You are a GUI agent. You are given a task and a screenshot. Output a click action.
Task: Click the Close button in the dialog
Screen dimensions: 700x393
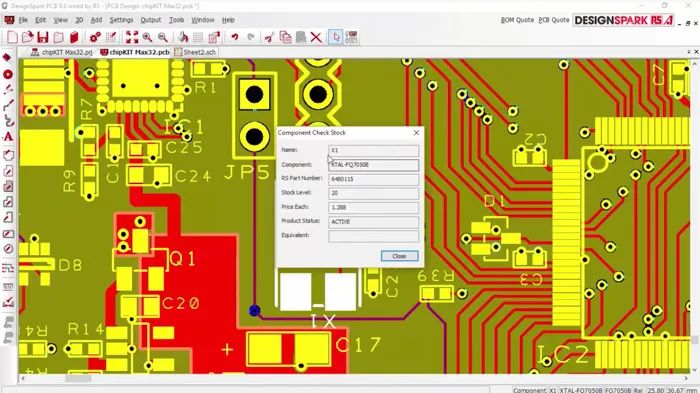click(x=399, y=256)
